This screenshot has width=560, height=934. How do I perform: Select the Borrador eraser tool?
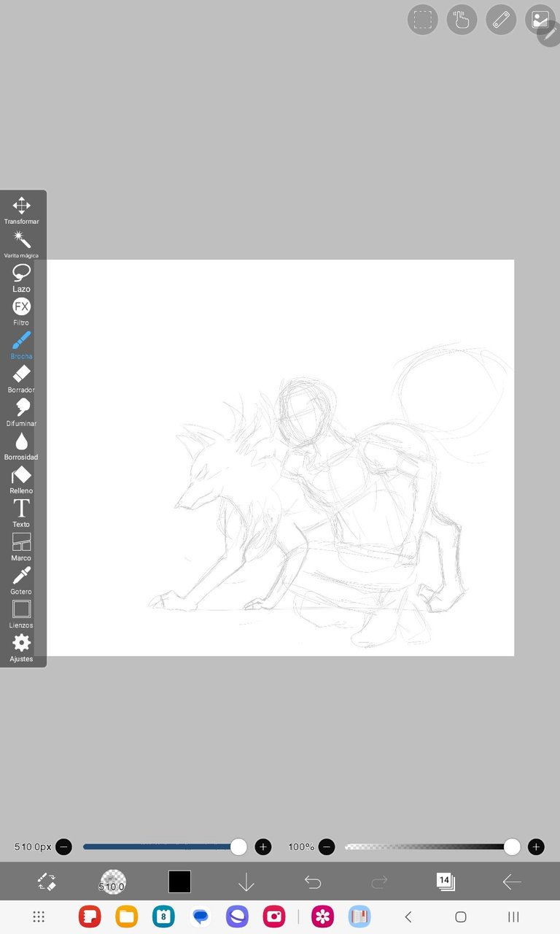click(22, 379)
